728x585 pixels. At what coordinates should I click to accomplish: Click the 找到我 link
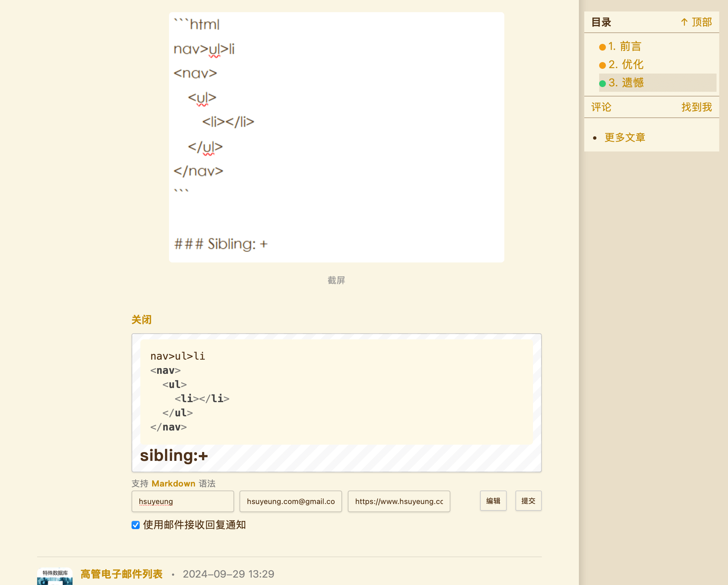pyautogui.click(x=696, y=107)
